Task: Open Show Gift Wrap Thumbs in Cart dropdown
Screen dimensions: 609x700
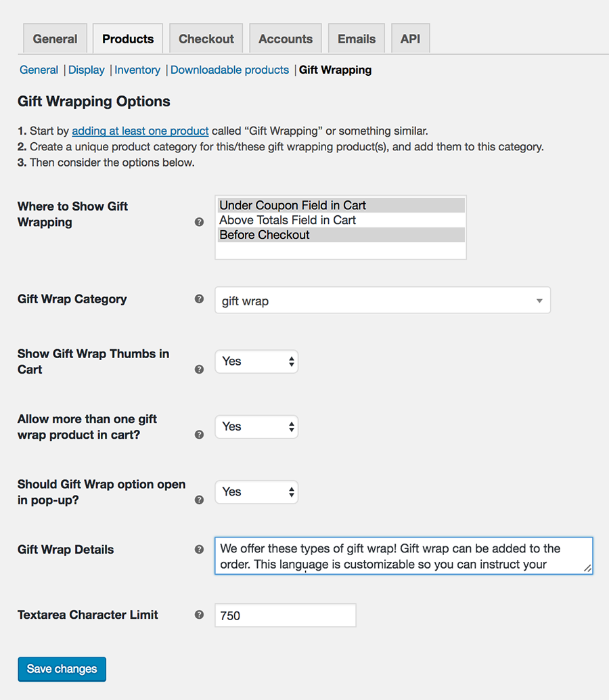Action: [256, 362]
